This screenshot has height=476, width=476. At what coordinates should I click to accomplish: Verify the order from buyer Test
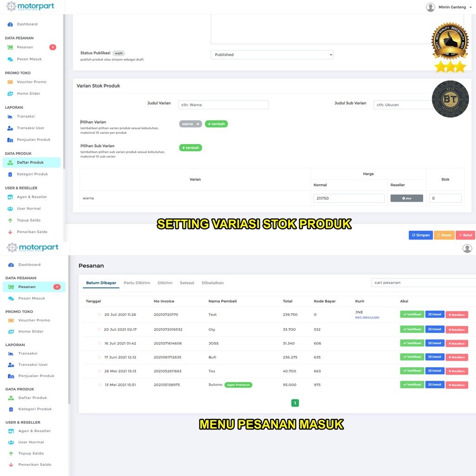[x=412, y=314]
